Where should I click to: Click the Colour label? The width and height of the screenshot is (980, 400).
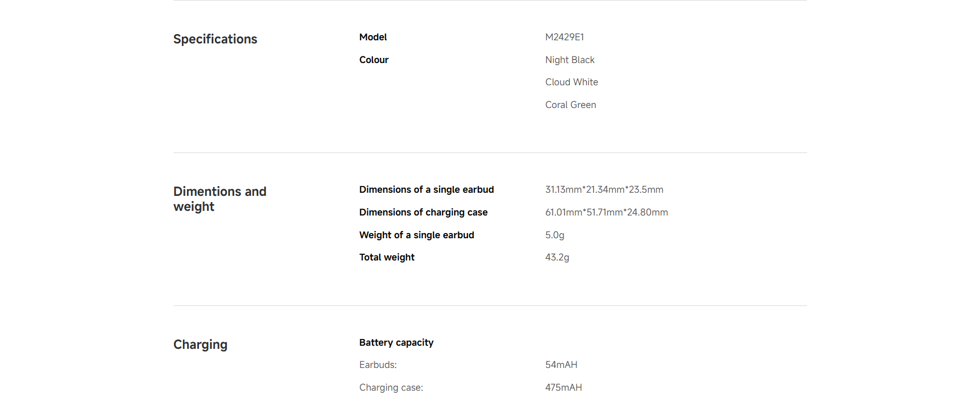(374, 60)
